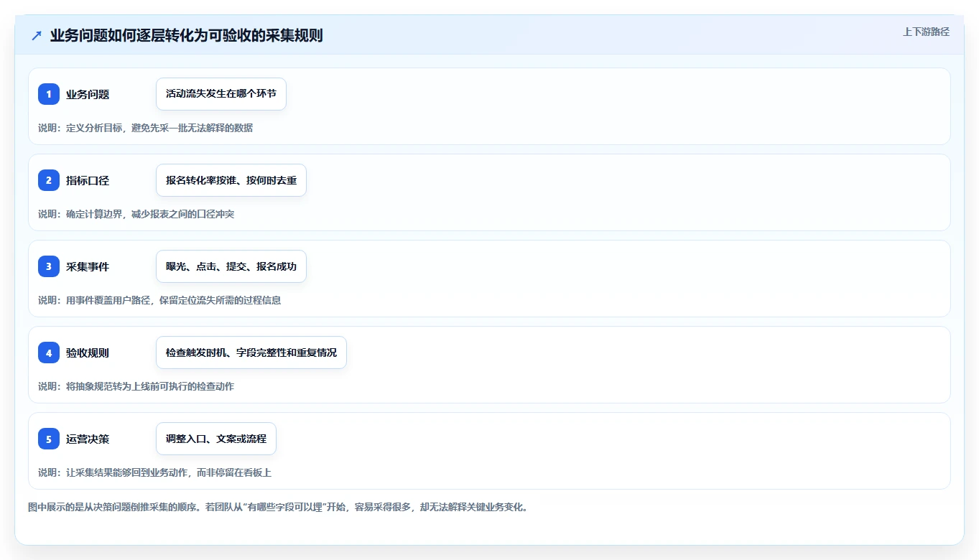Click the 验收规则 step label
This screenshot has width=979, height=560.
[x=88, y=353]
